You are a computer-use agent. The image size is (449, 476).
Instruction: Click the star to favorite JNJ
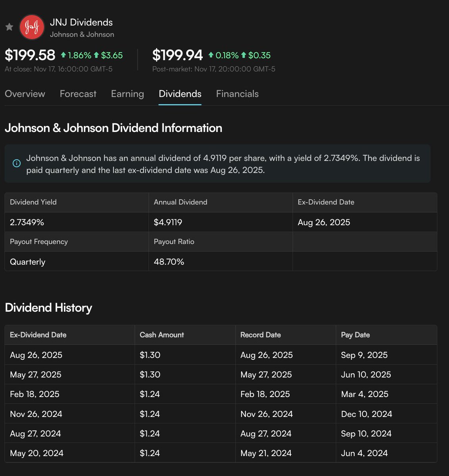(x=9, y=27)
